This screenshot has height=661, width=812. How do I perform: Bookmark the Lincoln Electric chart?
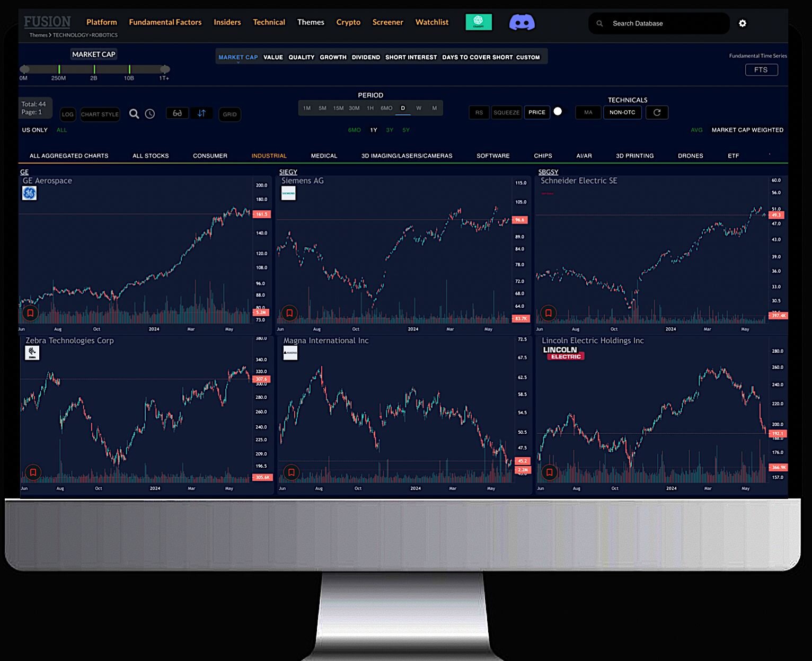click(x=550, y=472)
